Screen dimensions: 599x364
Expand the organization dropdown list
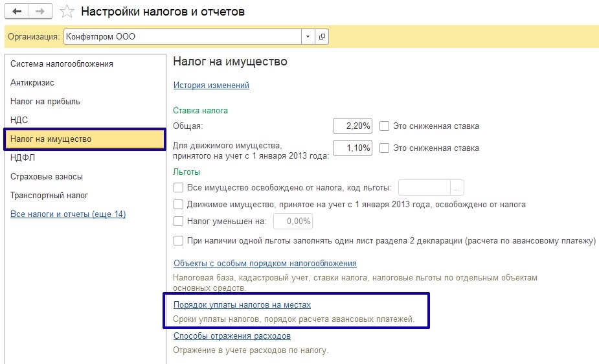[308, 37]
